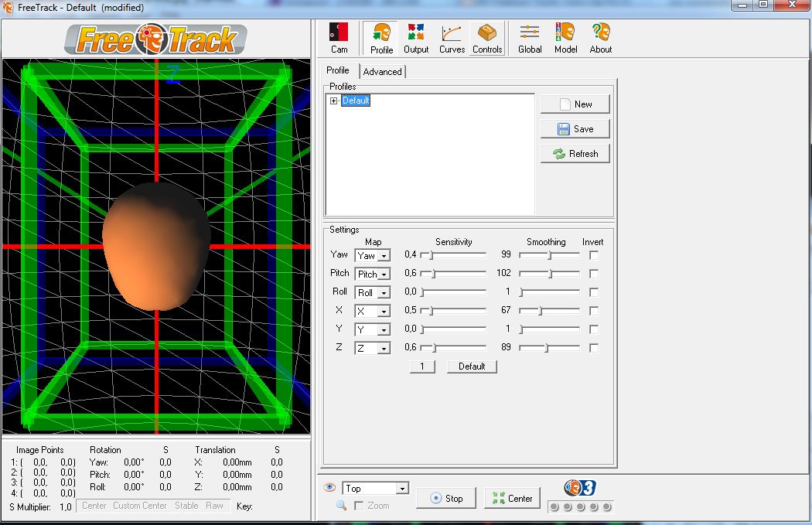
Task: Click the Center tracking button
Action: pos(512,498)
